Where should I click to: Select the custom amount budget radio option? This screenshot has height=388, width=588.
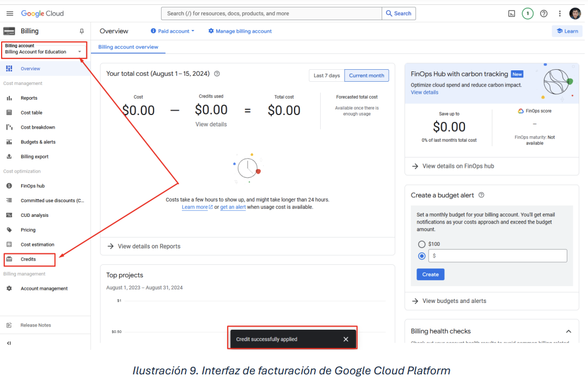(421, 256)
